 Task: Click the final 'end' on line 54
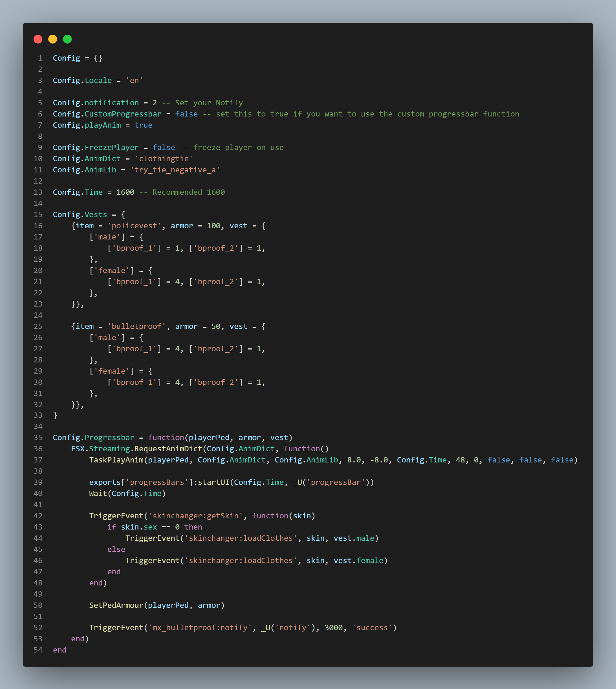pos(59,649)
